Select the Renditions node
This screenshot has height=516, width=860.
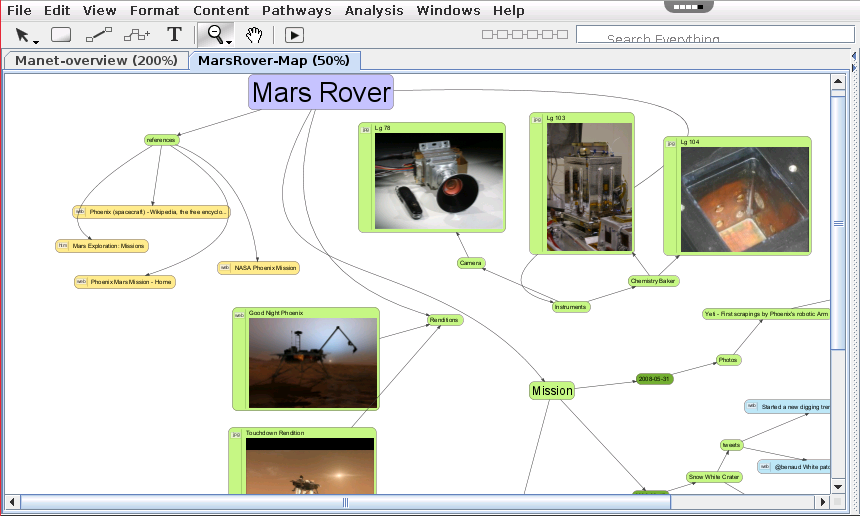pos(444,320)
